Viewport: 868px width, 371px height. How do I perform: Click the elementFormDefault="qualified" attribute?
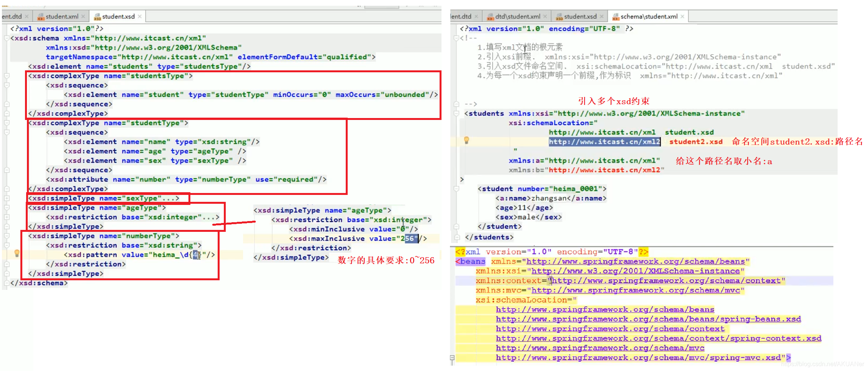(x=304, y=57)
